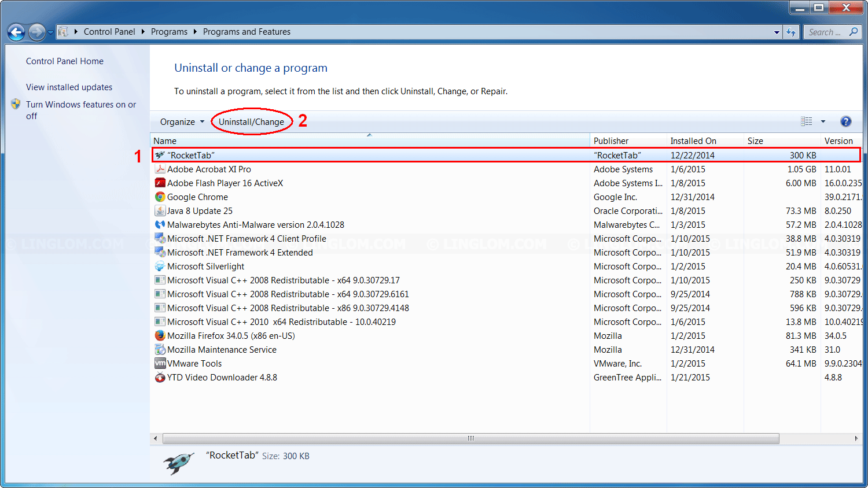Click the .NET Framework 4 Client Profile icon
868x488 pixels.
pyautogui.click(x=160, y=238)
